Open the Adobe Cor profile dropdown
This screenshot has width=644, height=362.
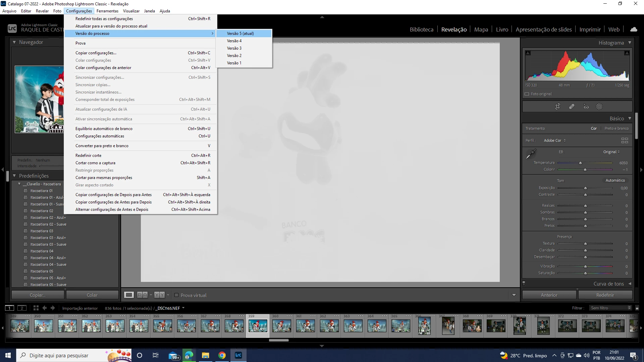pyautogui.click(x=554, y=140)
